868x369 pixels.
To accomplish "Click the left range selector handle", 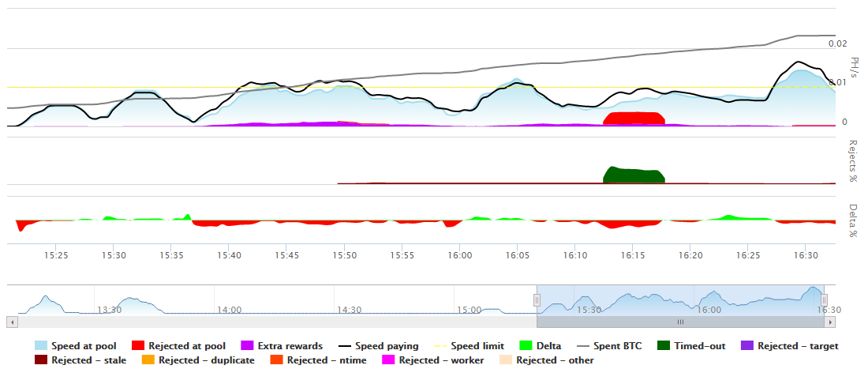I will pyautogui.click(x=537, y=299).
